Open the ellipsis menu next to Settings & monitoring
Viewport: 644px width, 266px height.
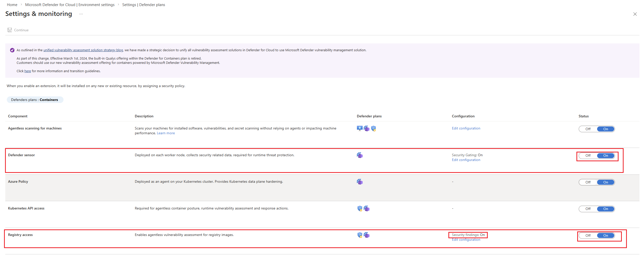point(81,14)
